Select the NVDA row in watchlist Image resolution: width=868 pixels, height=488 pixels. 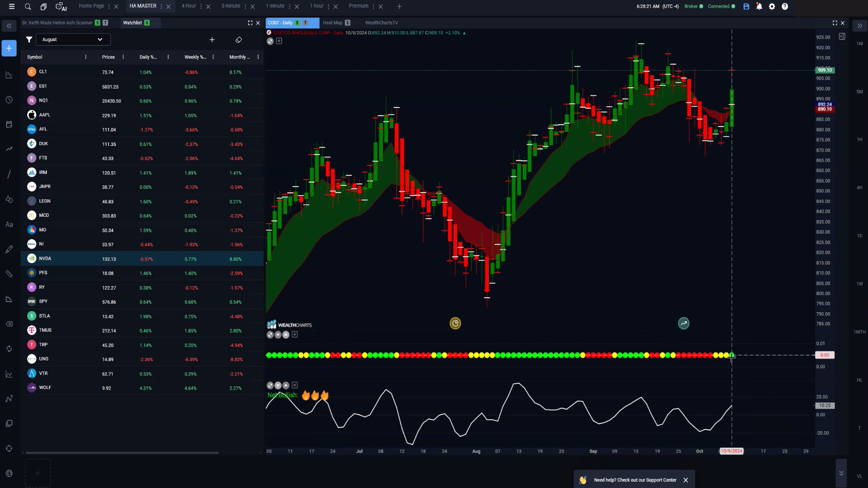tap(142, 259)
